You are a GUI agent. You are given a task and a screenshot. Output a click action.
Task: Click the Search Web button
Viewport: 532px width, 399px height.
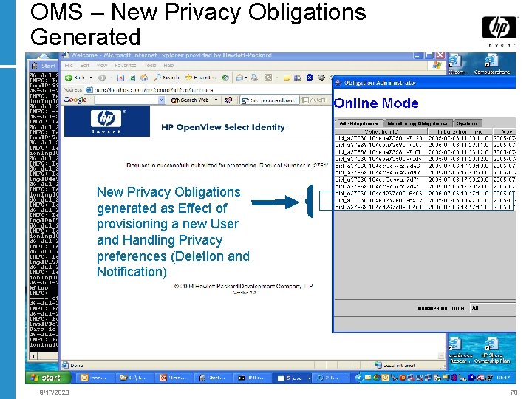click(190, 100)
